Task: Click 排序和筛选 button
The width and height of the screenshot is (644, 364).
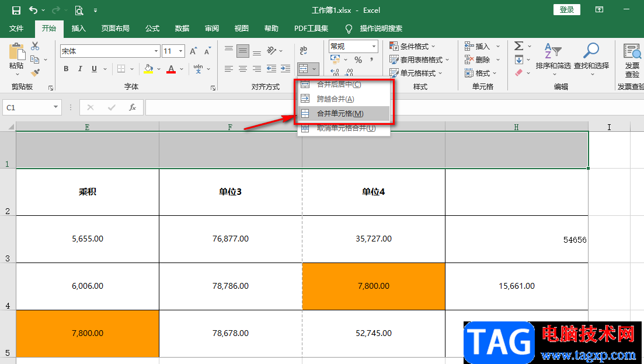Action: tap(554, 60)
